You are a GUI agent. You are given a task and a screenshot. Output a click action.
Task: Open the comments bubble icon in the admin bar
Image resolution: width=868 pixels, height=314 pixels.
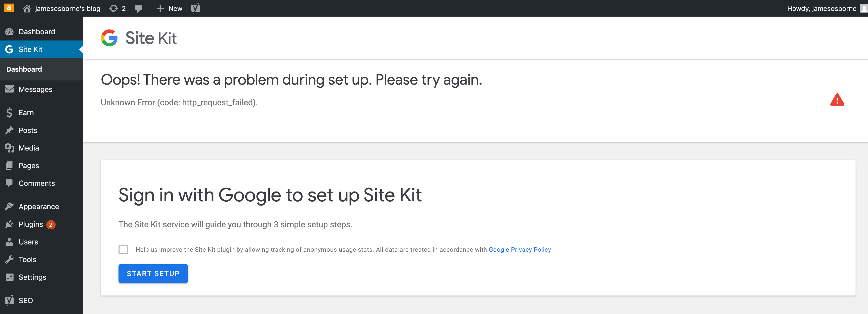pyautogui.click(x=139, y=9)
